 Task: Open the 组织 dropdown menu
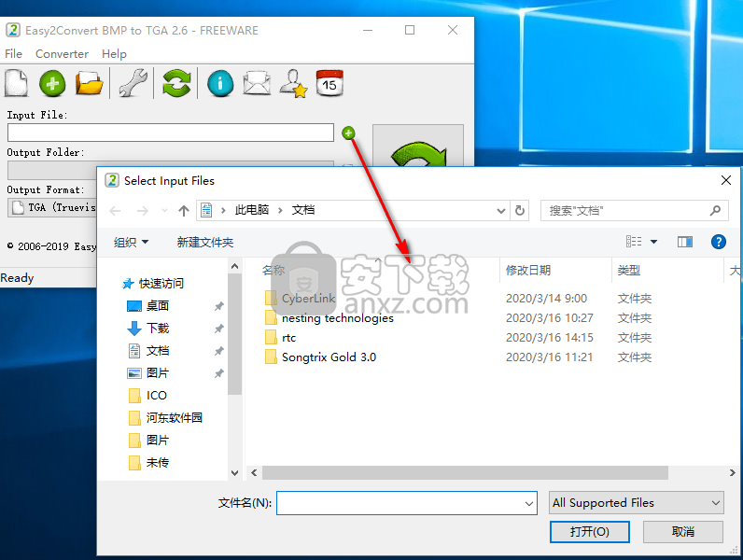tap(132, 243)
